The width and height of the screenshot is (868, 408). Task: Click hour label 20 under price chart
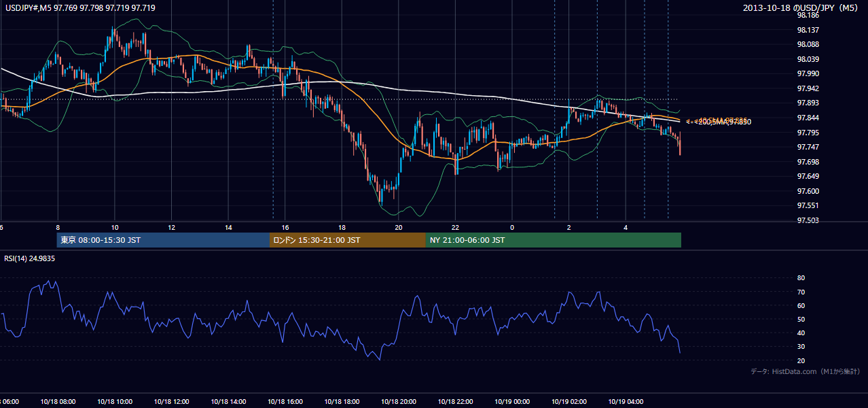pyautogui.click(x=398, y=227)
